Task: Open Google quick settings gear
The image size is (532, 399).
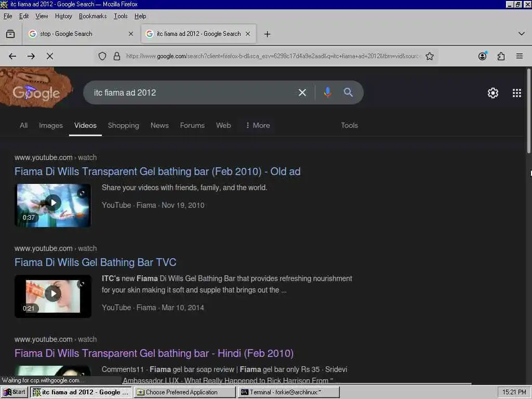Action: 493,93
